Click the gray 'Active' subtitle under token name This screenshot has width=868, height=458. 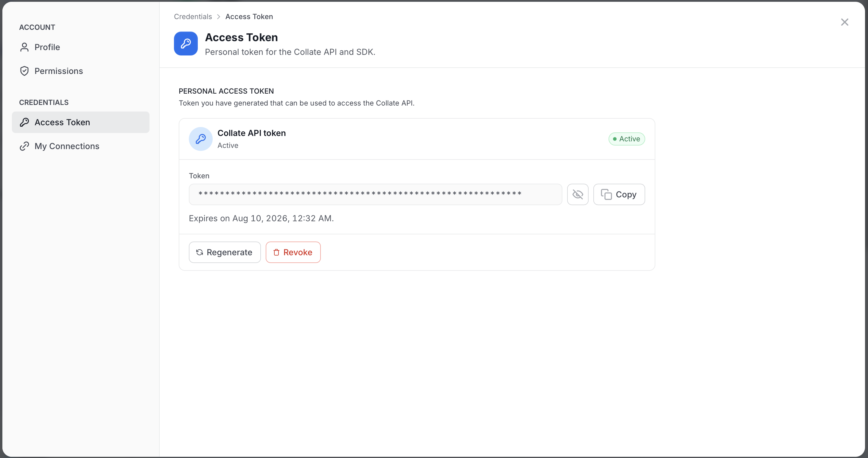click(x=228, y=145)
